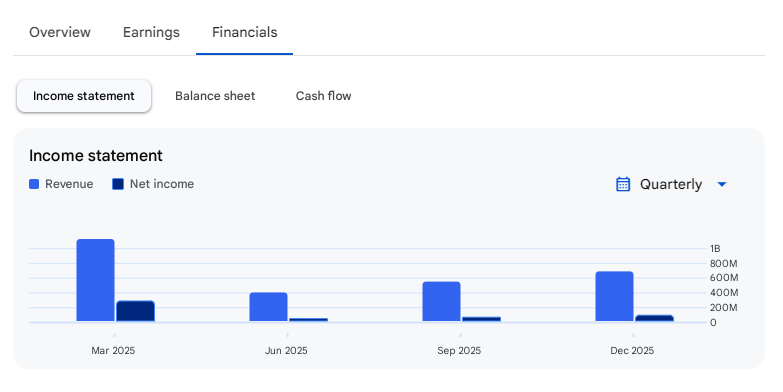Select the Income statement pill
Viewport: 783px width, 392px height.
84,96
